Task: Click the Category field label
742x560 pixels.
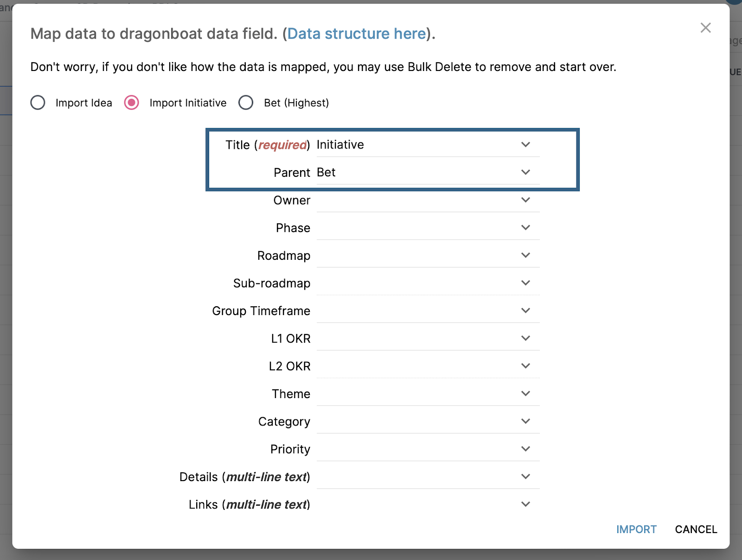Action: point(284,422)
